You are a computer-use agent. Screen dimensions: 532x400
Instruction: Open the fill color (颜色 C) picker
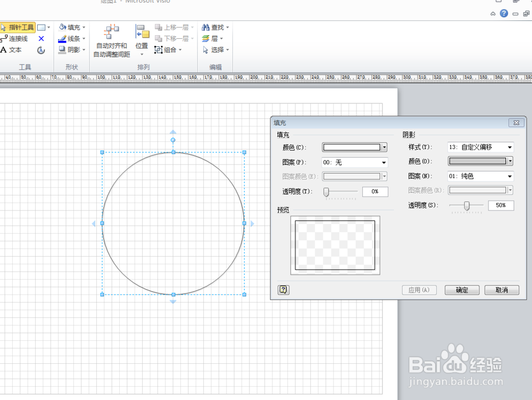(x=354, y=147)
